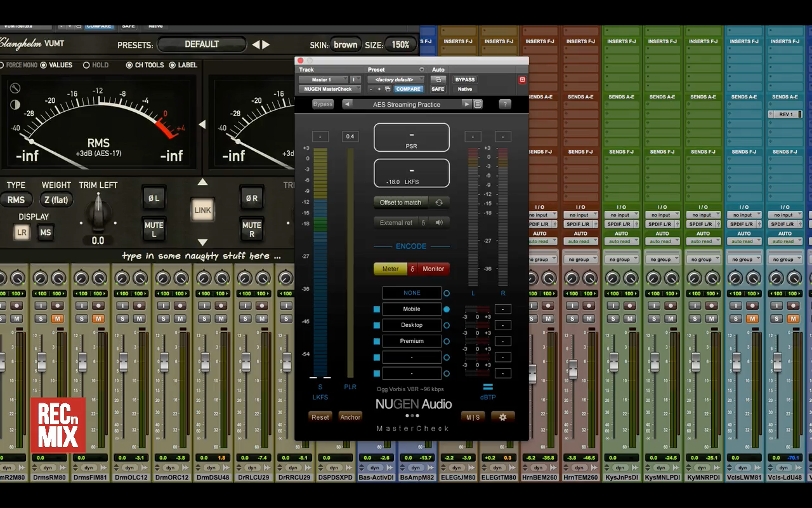Click the red plugin target button

coord(522,80)
